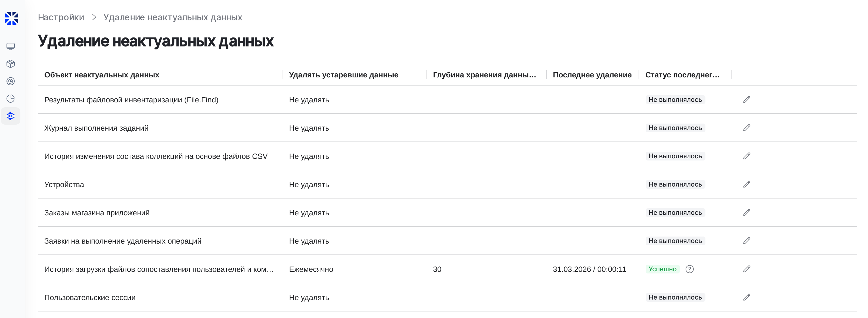Screen dimensions: 868x318
Task: Open the devices monitor sidebar icon
Action: (11, 46)
